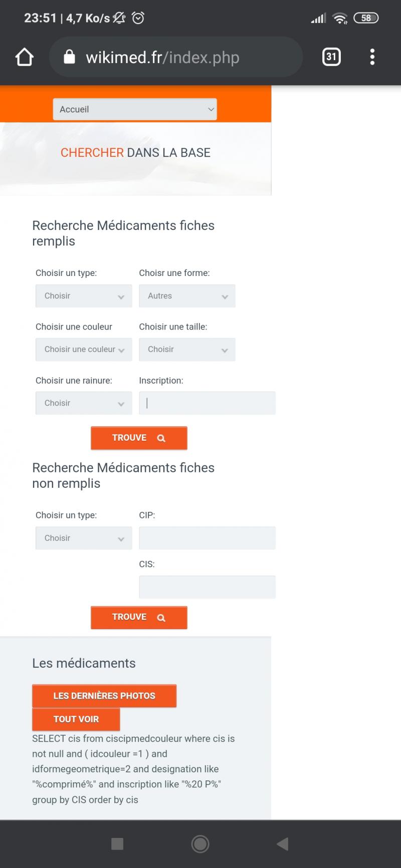Tap the CIP input field

(x=207, y=537)
